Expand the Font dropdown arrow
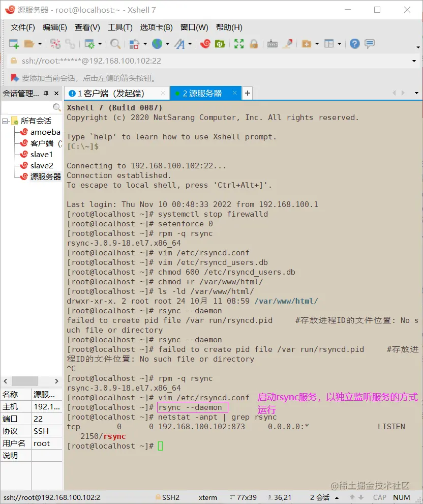 click(190, 44)
